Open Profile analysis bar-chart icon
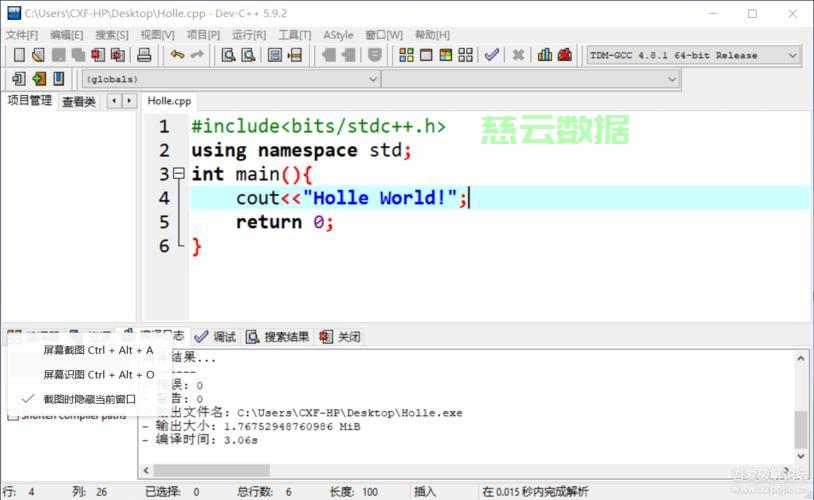814x500 pixels. pyautogui.click(x=545, y=55)
